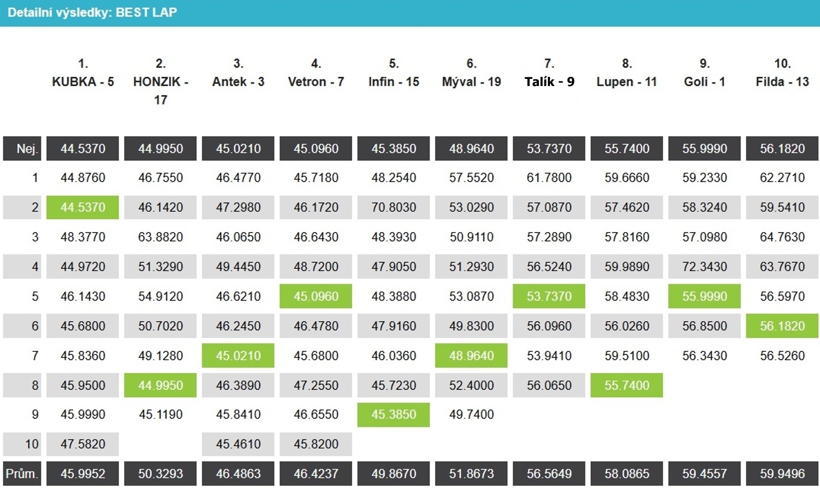Click the 'Detailní výsledky: BEST LAP' header

[x=92, y=12]
